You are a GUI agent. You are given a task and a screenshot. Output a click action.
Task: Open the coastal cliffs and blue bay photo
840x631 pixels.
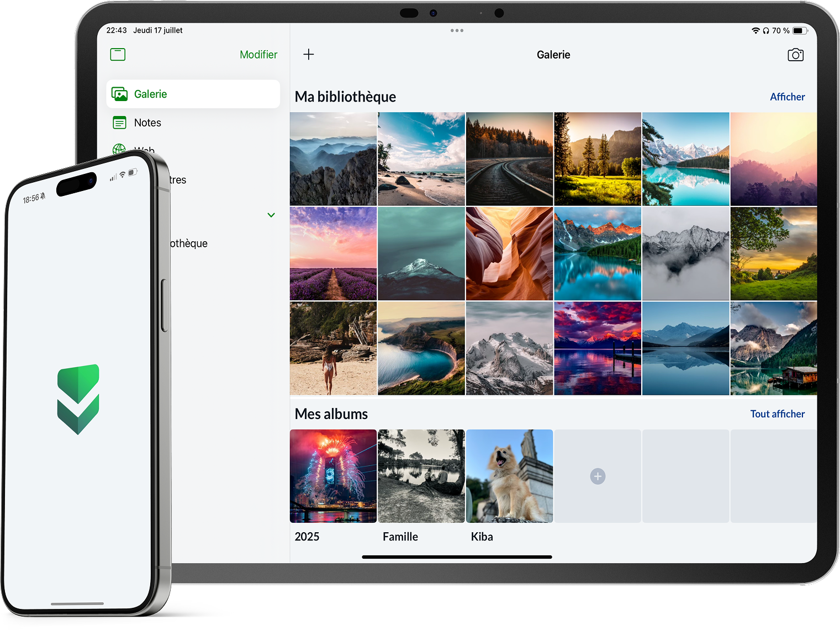(421, 348)
